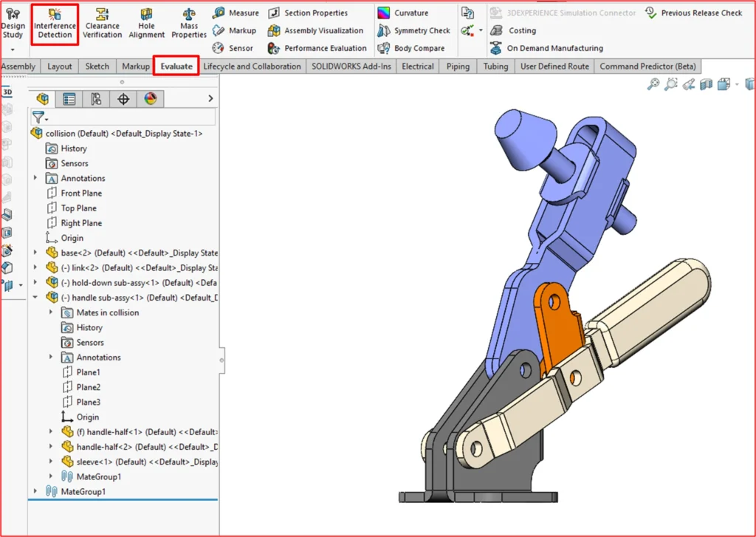This screenshot has height=537, width=756.
Task: Collapse the FeatureManager panel with the arrow
Action: click(210, 98)
